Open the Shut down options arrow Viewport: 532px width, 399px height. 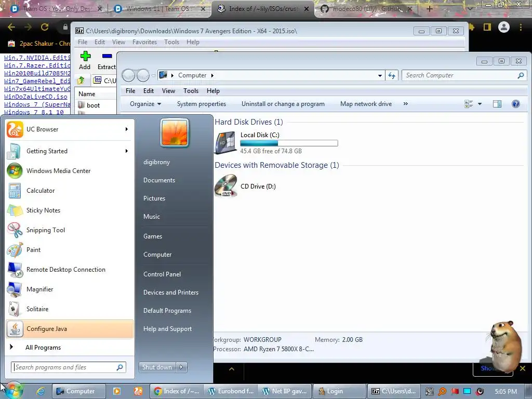pyautogui.click(x=182, y=367)
